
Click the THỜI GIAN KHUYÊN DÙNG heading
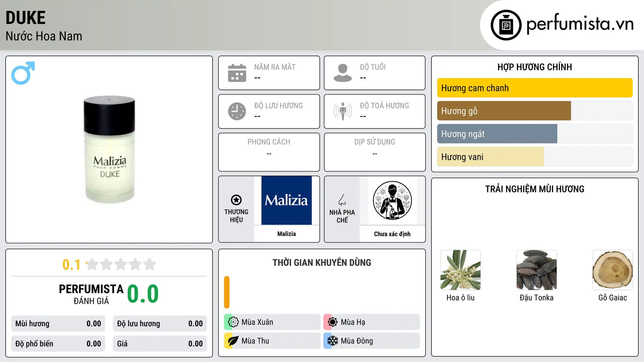[322, 262]
